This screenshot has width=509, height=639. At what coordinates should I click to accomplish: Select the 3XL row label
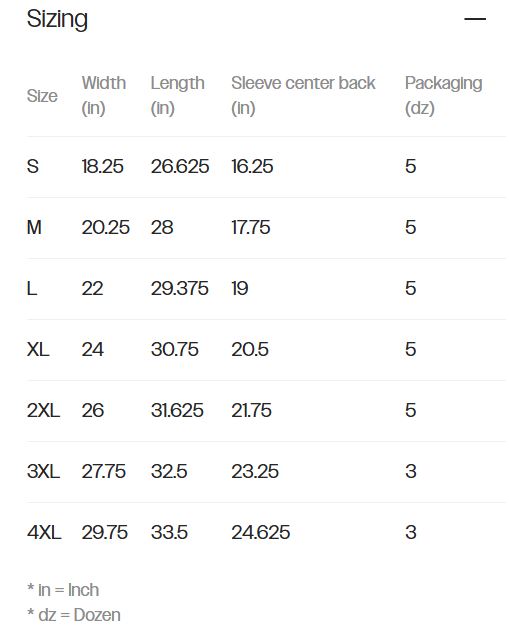click(x=43, y=472)
